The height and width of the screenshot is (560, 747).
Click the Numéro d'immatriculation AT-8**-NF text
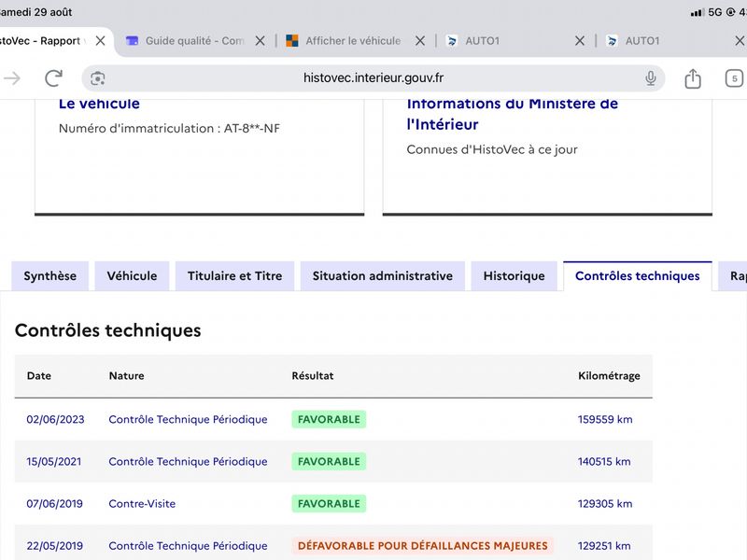pyautogui.click(x=169, y=129)
